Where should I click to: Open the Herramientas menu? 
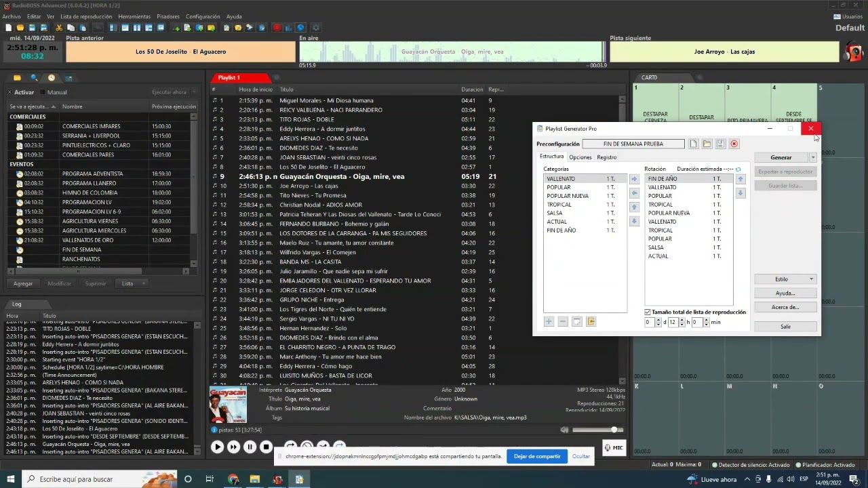(134, 16)
